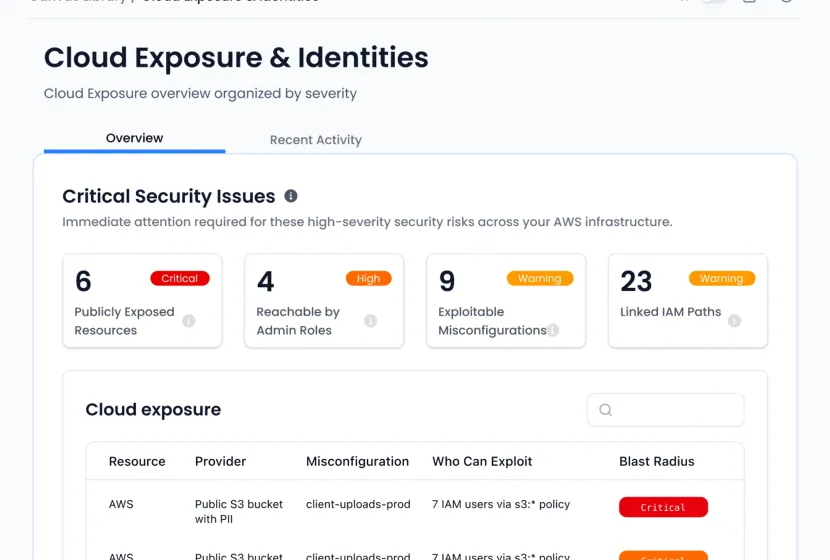Sort by the Who Can Exploit column header
The height and width of the screenshot is (560, 830).
pos(482,462)
